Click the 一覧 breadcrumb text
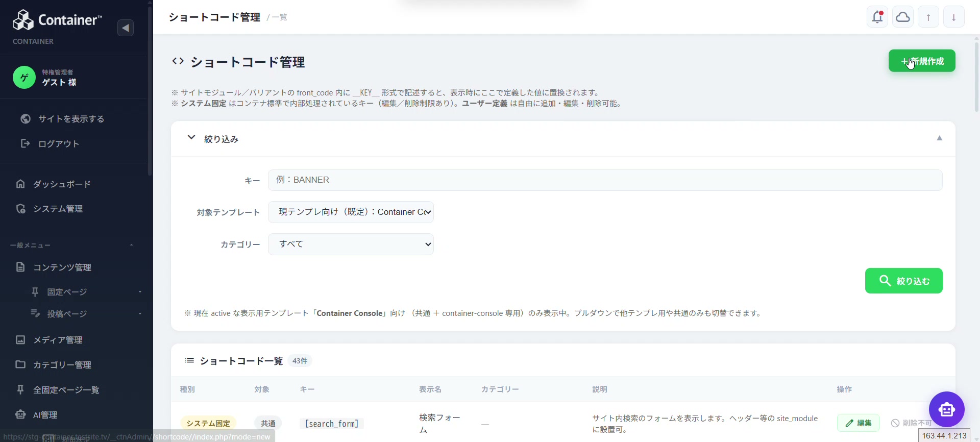Image resolution: width=980 pixels, height=442 pixels. click(279, 17)
